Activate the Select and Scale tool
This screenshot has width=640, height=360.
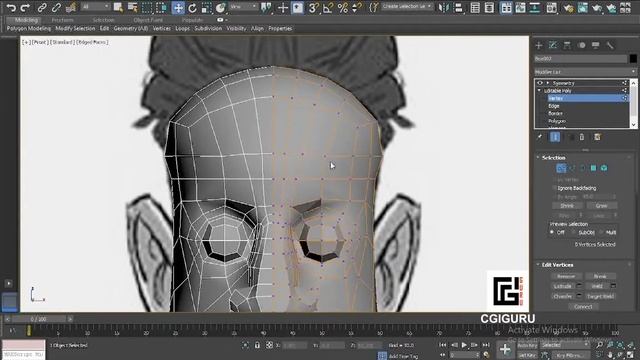tap(207, 7)
